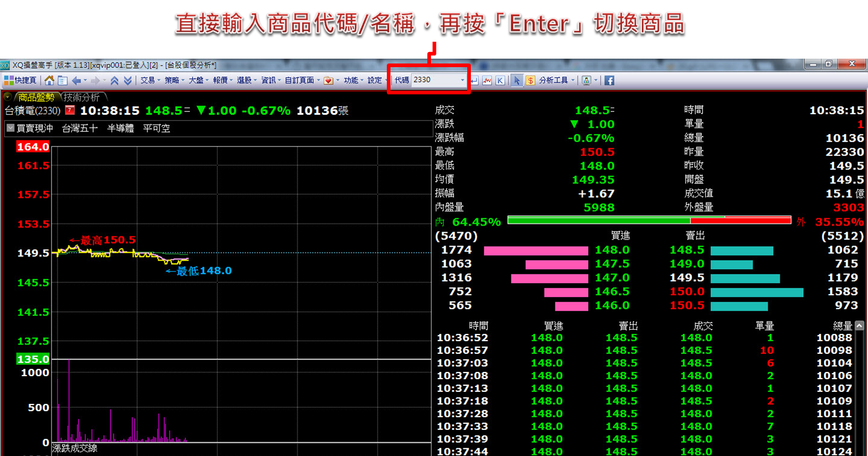
Task: Switch to intraday trend chart icon
Action: pos(487,80)
